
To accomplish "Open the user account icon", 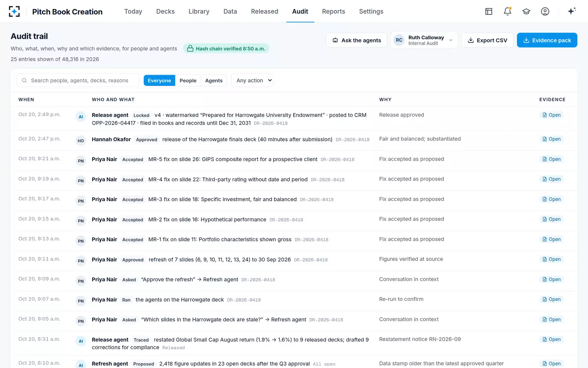I will tap(545, 11).
